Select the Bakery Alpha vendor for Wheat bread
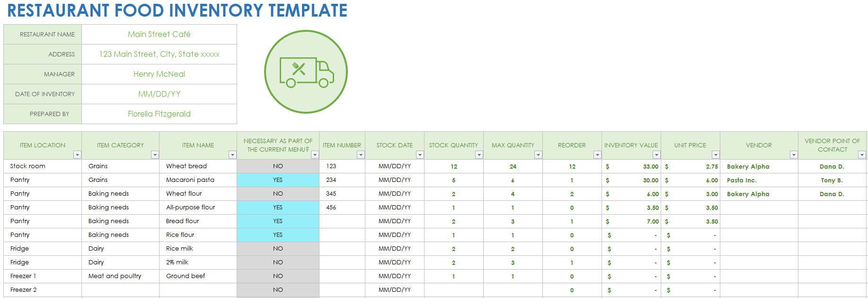The width and height of the screenshot is (868, 298). [x=748, y=167]
